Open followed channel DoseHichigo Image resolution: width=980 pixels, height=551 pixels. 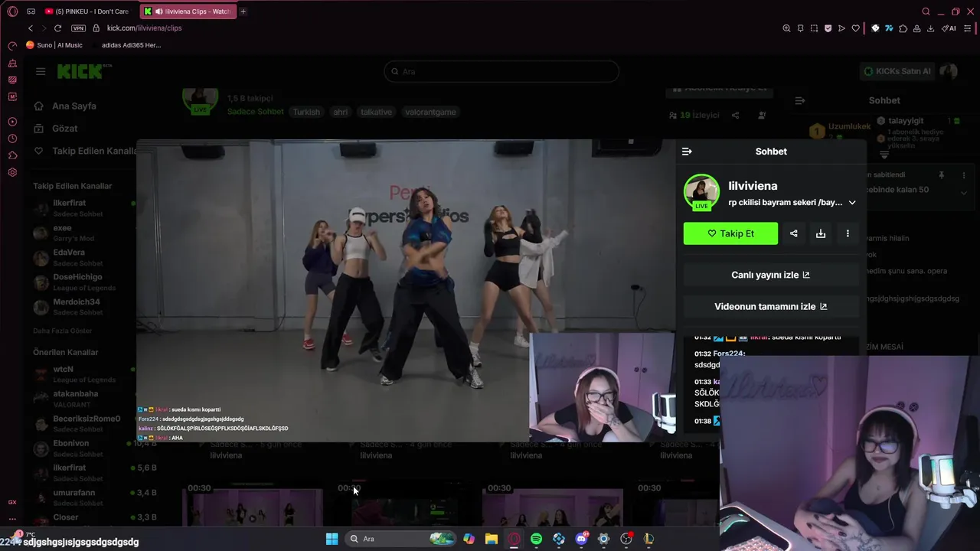click(84, 282)
